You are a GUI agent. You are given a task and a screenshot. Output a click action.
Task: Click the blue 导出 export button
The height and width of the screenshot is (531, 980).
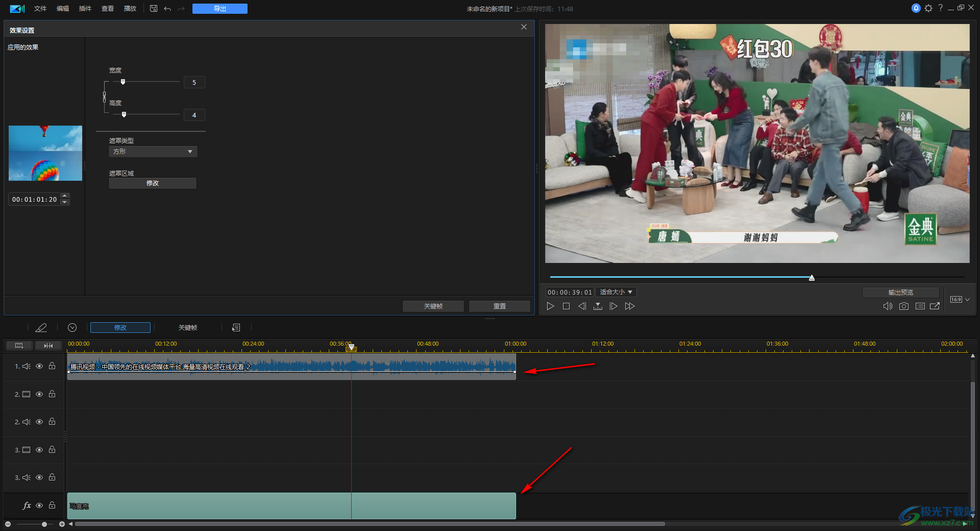220,9
